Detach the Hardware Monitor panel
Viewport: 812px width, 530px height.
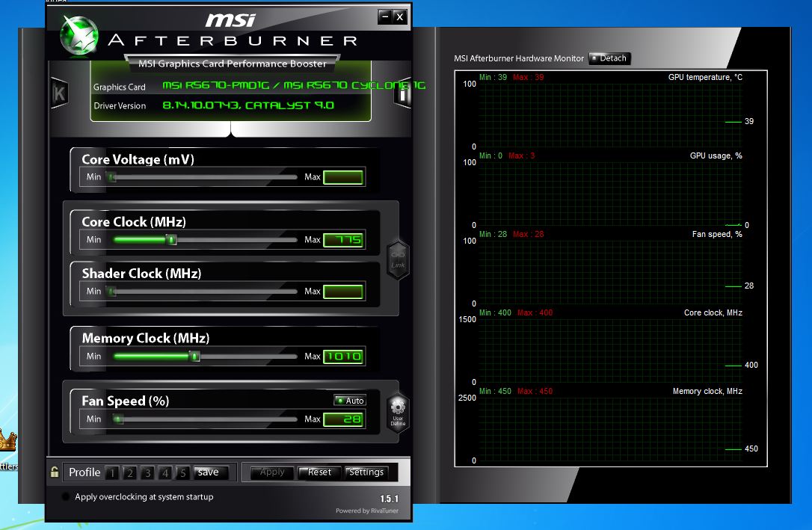(609, 58)
